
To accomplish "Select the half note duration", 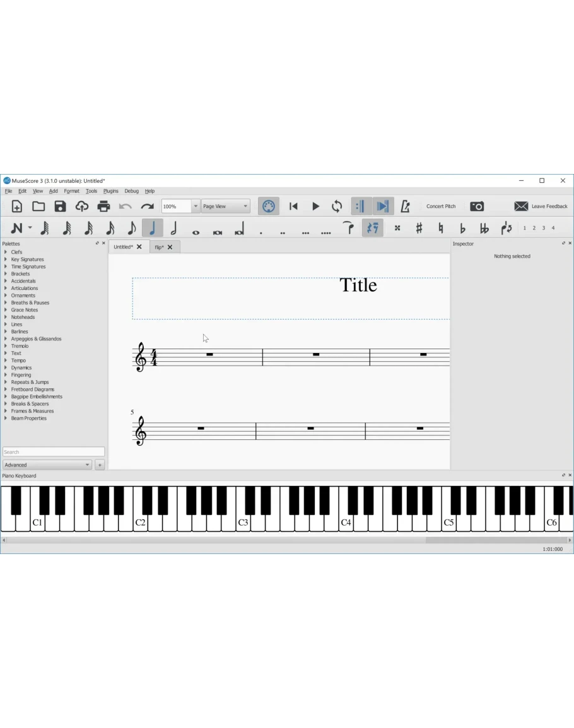I will pos(173,228).
